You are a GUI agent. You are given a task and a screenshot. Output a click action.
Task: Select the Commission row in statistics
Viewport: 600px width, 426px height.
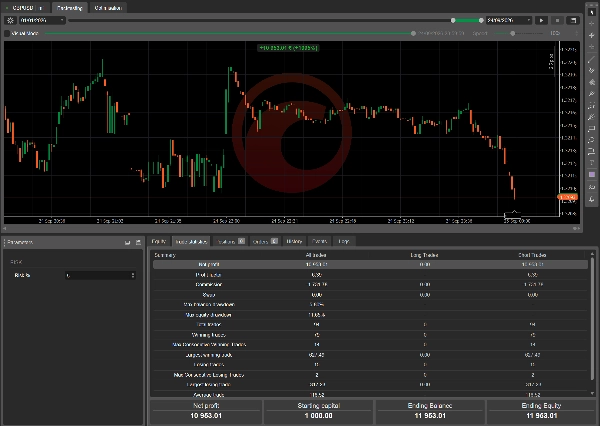pos(370,284)
